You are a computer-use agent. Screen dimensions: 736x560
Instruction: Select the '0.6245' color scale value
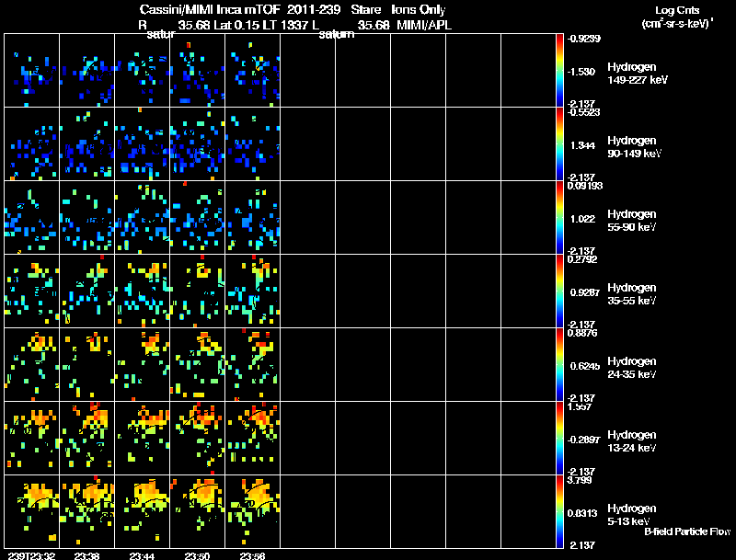coord(585,366)
